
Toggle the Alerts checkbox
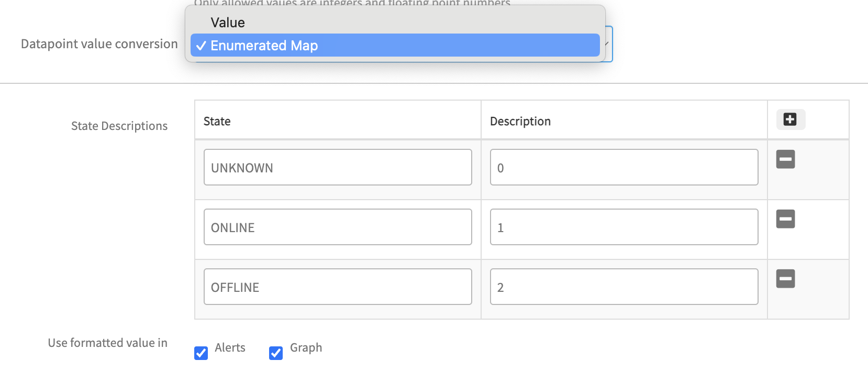point(201,353)
